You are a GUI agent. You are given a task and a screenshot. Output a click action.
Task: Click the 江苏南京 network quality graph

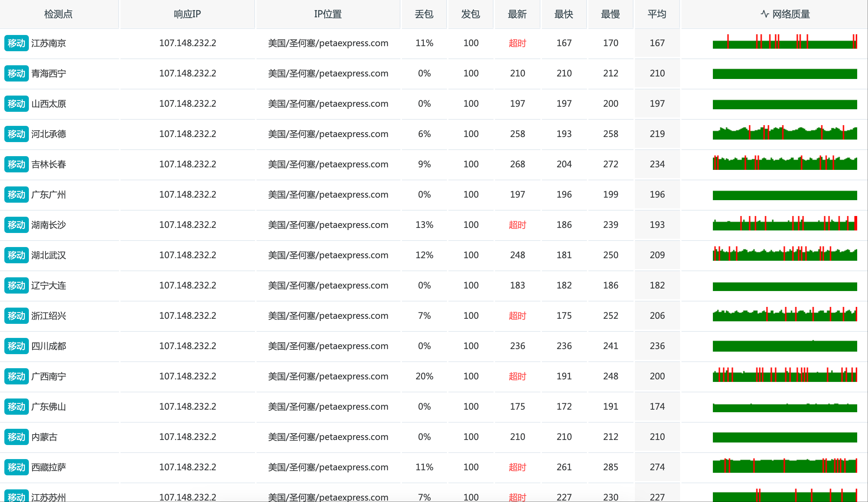point(785,41)
